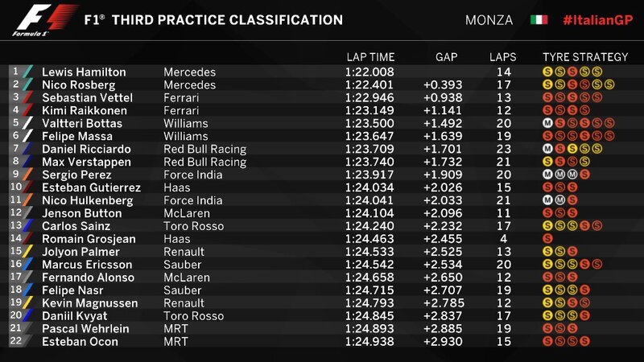Select the white medium tyre in Ricciardo's row
The width and height of the screenshot is (644, 362).
coord(547,149)
